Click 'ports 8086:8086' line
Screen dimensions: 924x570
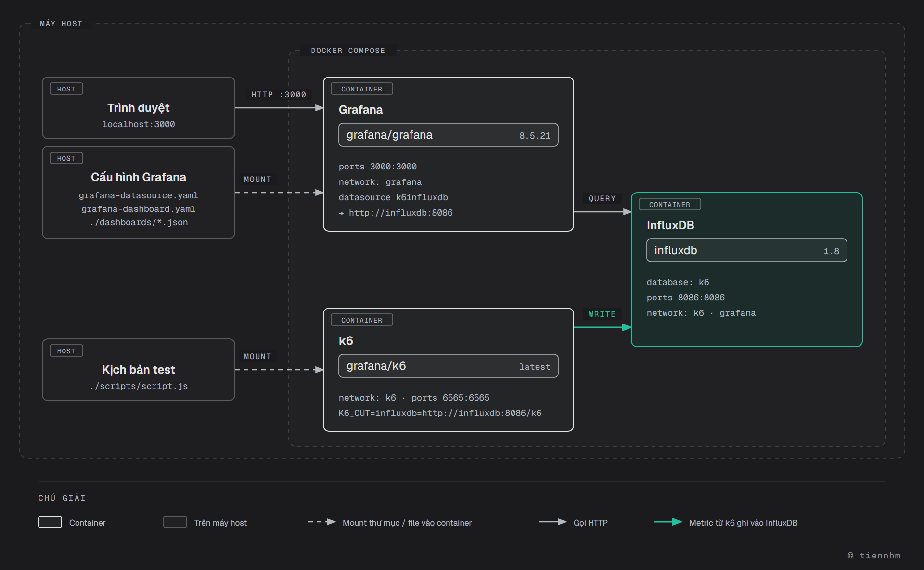click(686, 298)
